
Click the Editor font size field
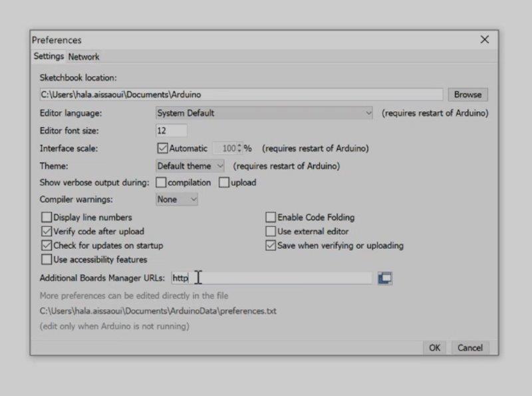(172, 130)
